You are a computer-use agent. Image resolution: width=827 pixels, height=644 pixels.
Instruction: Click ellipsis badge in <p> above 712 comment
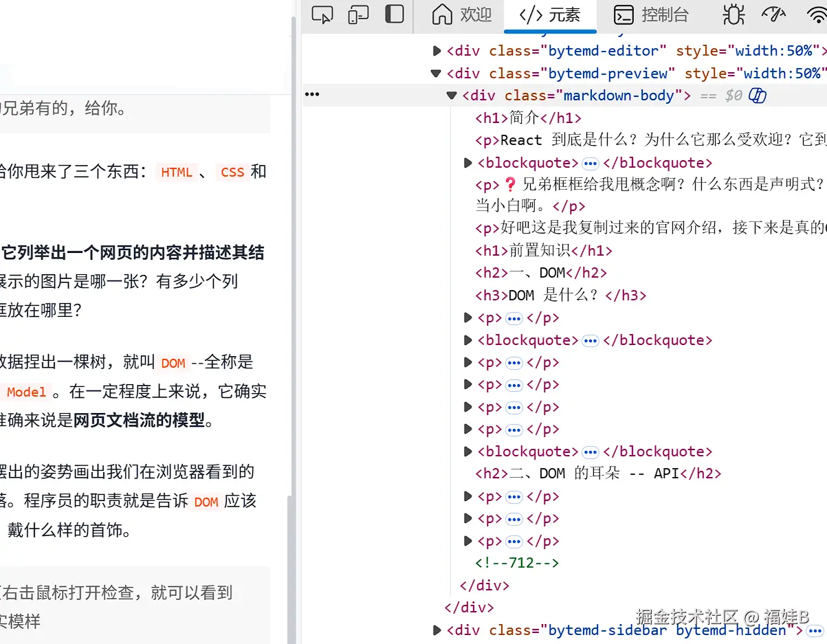pos(514,542)
